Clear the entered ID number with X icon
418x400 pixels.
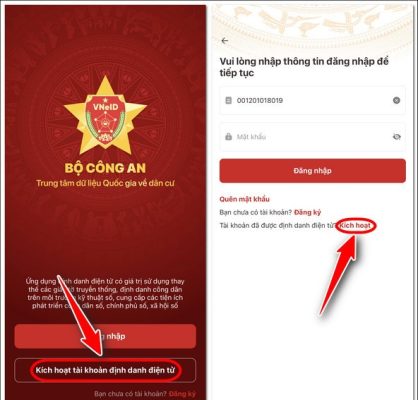396,100
